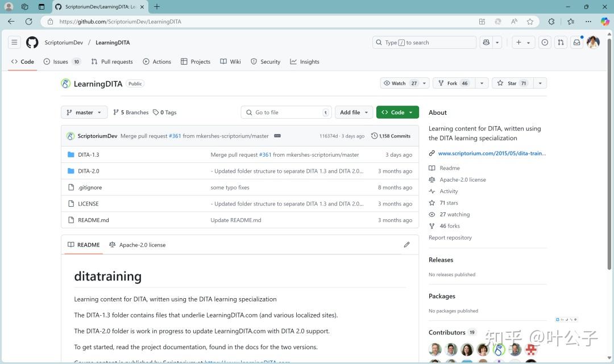Open the Edge Copilot sidebar icon
This screenshot has height=364, width=614.
pos(604,22)
